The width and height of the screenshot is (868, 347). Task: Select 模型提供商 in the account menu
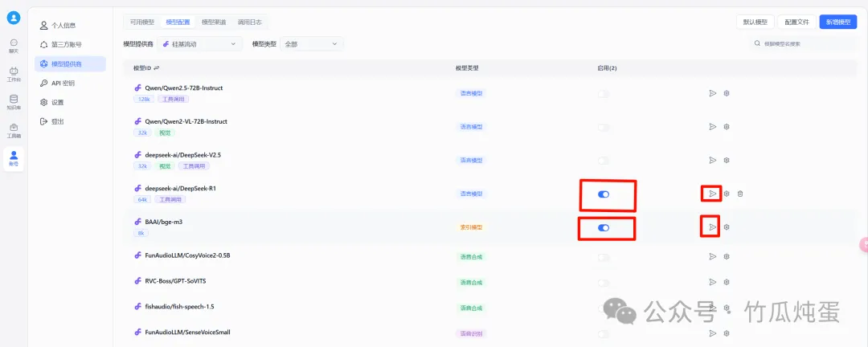[x=70, y=63]
